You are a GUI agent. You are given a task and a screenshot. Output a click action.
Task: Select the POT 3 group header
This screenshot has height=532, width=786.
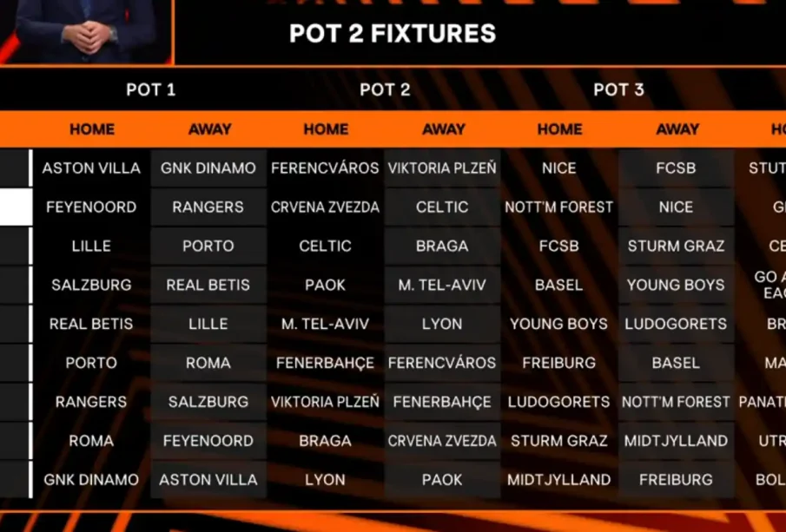point(618,89)
